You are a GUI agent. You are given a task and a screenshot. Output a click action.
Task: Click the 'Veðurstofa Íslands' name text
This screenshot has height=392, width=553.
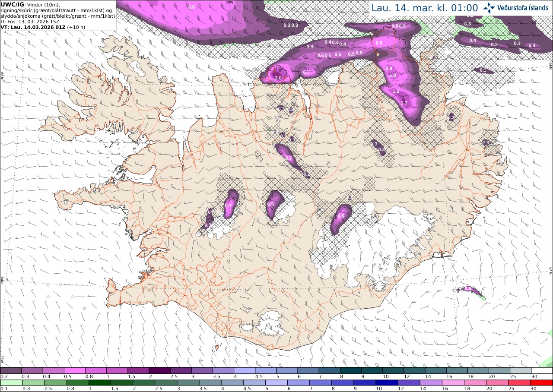coord(523,7)
